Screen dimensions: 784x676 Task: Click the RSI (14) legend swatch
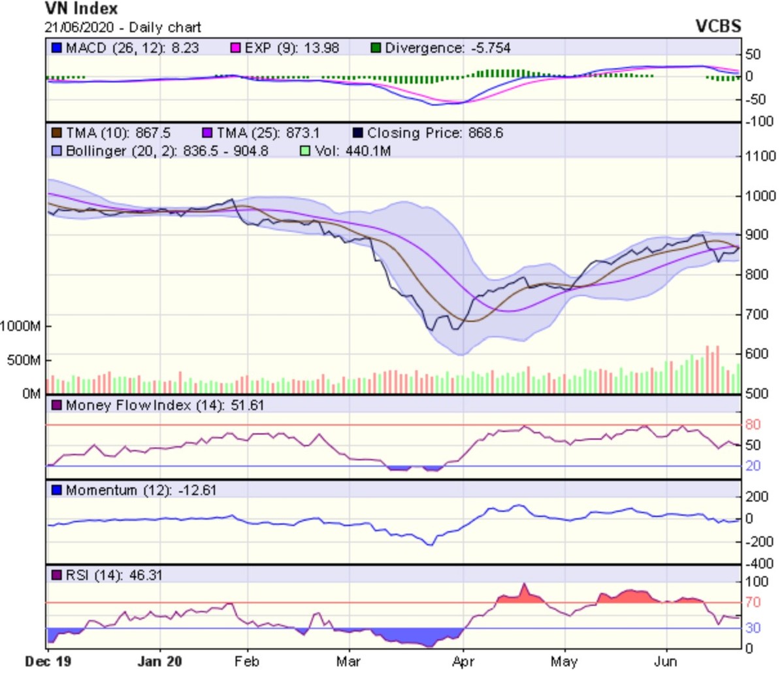[x=57, y=575]
